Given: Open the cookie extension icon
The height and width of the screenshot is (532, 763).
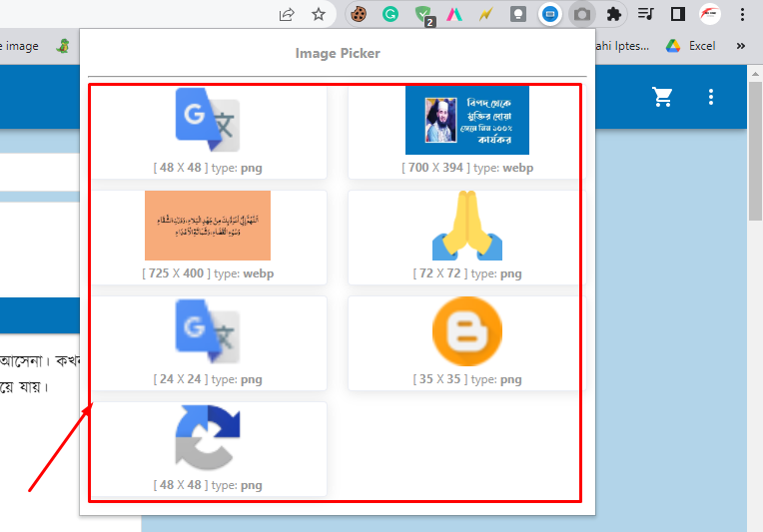Looking at the screenshot, I should (x=359, y=14).
